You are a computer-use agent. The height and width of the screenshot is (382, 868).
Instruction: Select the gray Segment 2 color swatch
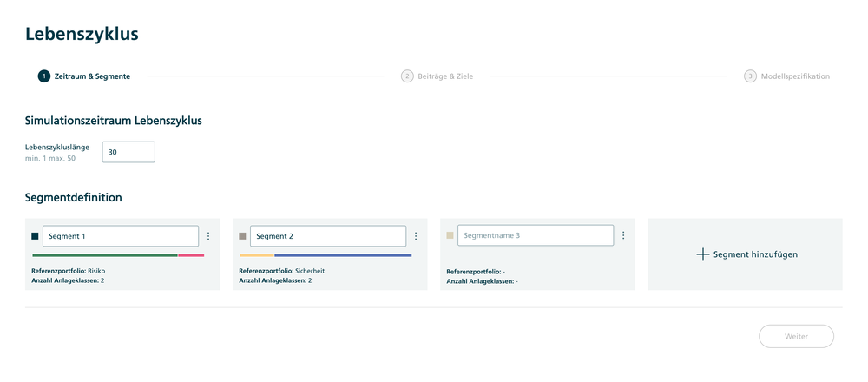[243, 236]
